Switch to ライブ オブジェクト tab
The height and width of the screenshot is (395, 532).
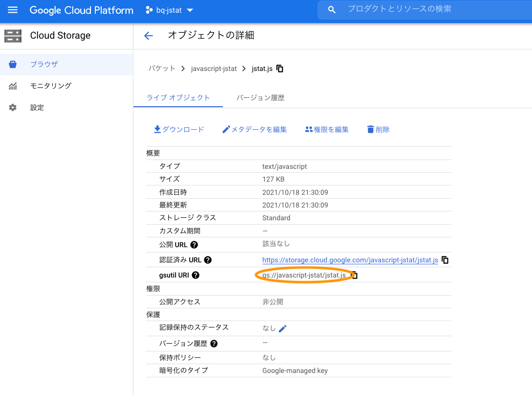point(178,98)
